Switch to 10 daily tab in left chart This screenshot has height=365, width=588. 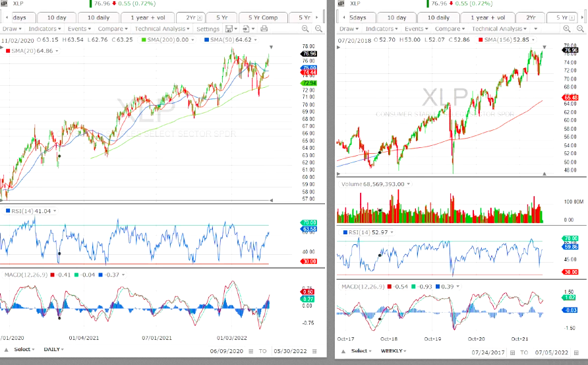point(99,18)
